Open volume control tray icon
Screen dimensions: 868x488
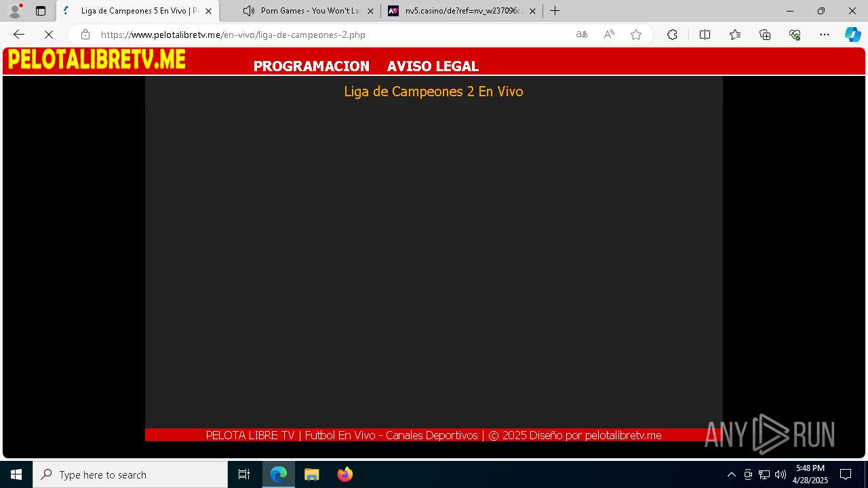pos(781,474)
